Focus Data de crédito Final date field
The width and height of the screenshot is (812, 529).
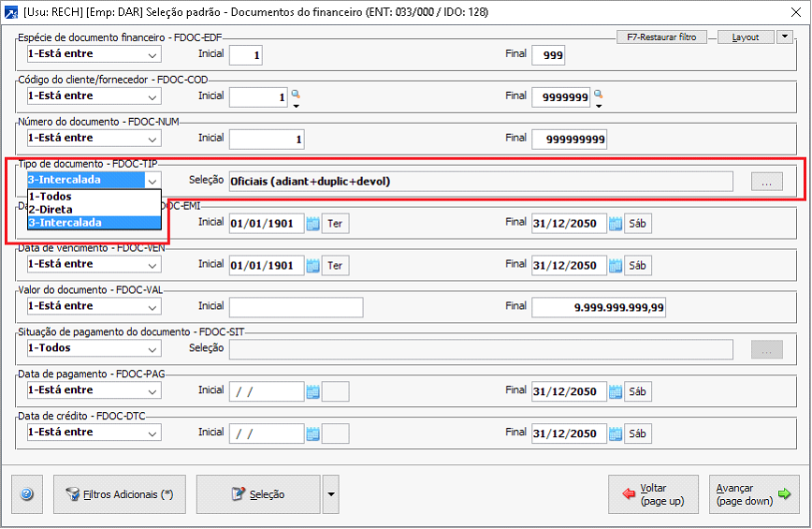(x=569, y=433)
